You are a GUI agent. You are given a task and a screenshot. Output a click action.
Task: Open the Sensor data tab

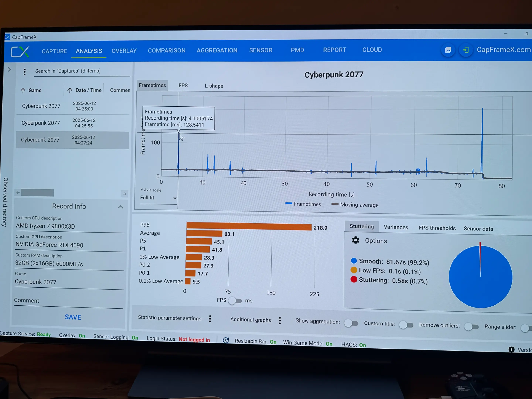click(478, 229)
